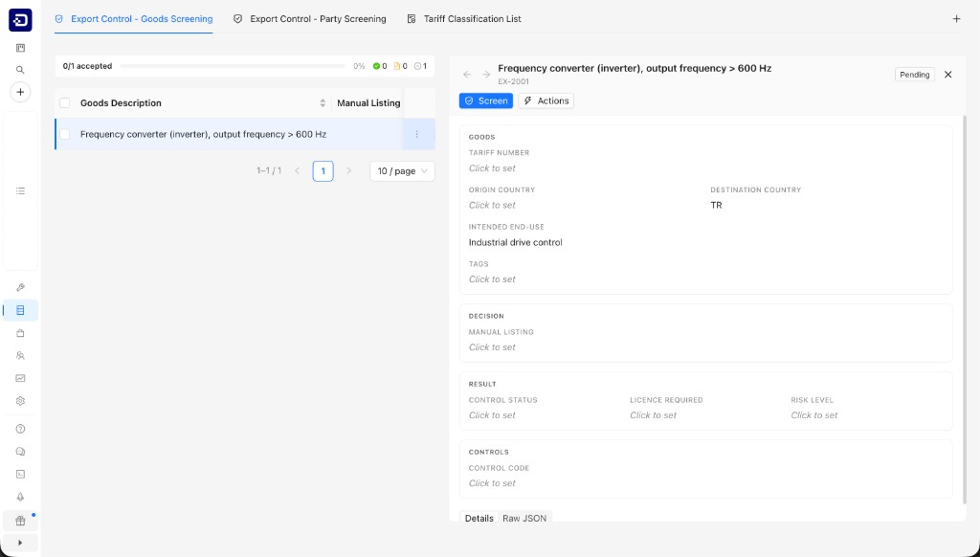Expand sidebar with the play arrow button
The image size is (980, 557).
(x=20, y=543)
